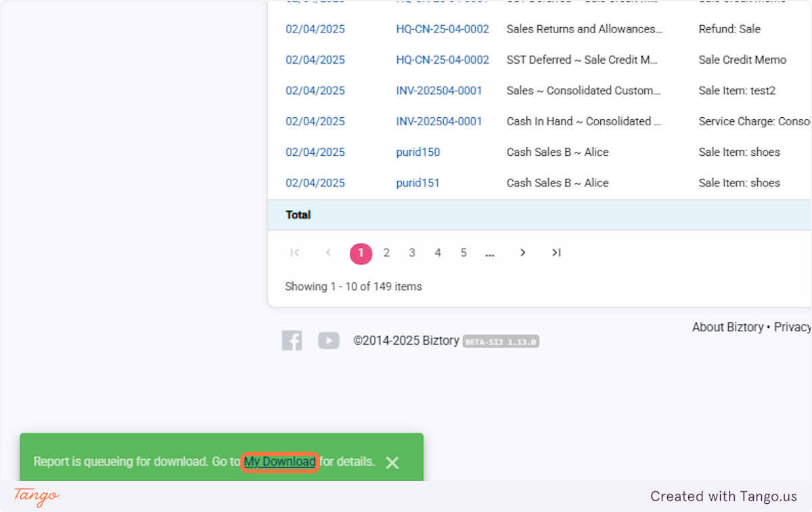This screenshot has width=812, height=512.
Task: Open the My Download link
Action: (x=280, y=462)
